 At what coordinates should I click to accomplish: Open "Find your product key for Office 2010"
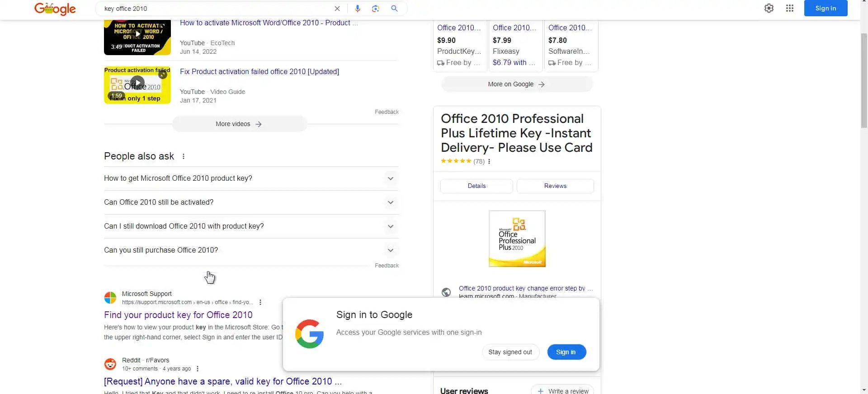tap(178, 315)
